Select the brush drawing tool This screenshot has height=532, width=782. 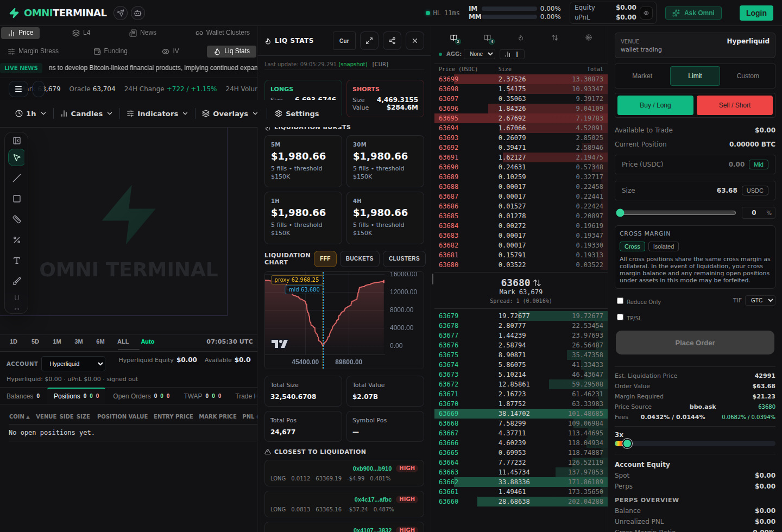click(17, 281)
